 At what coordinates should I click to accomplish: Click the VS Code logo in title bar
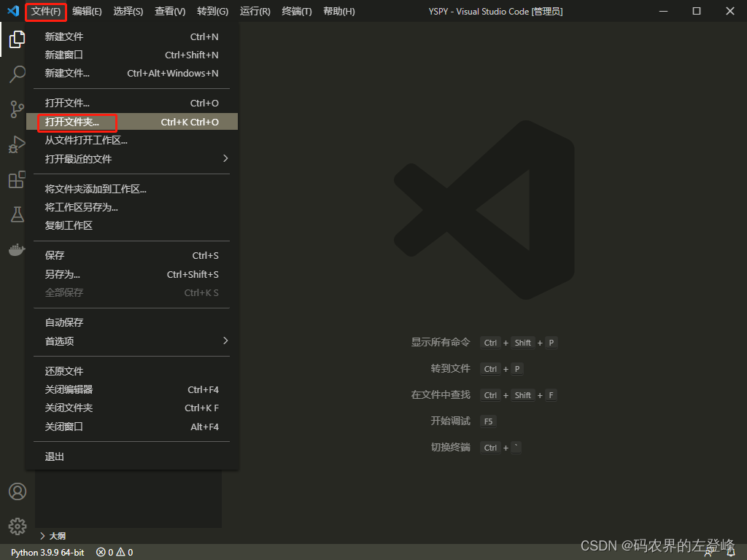(x=13, y=10)
